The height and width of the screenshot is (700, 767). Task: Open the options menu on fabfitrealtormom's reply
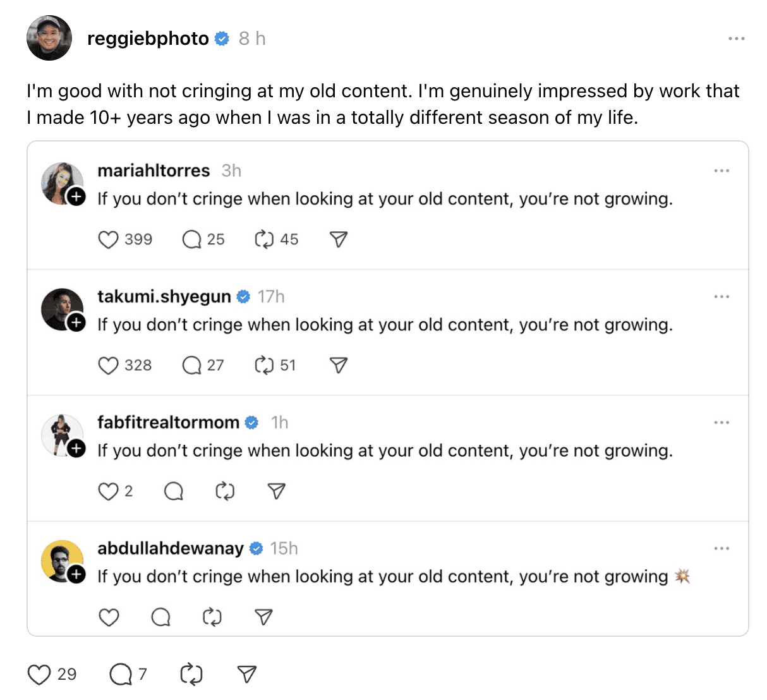(722, 421)
